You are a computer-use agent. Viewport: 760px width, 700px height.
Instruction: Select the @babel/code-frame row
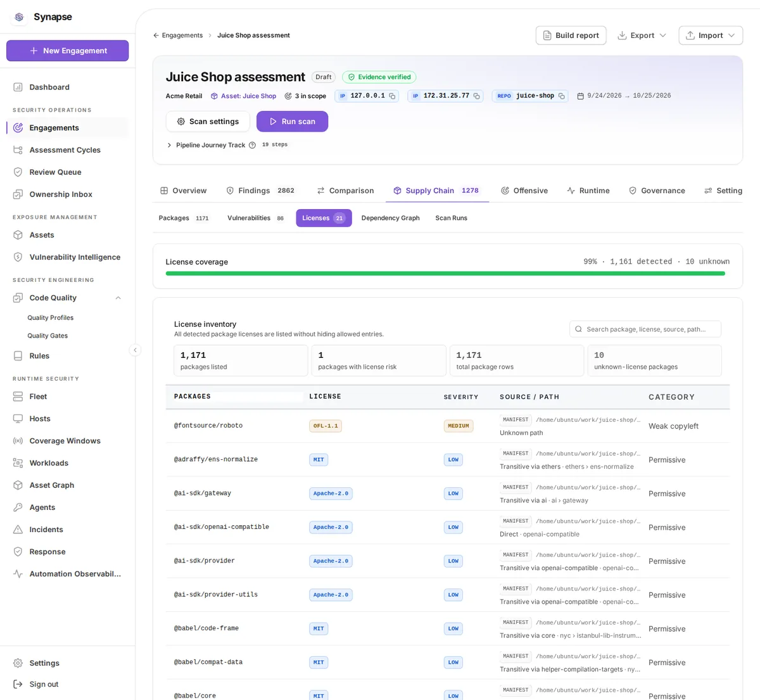click(x=447, y=628)
